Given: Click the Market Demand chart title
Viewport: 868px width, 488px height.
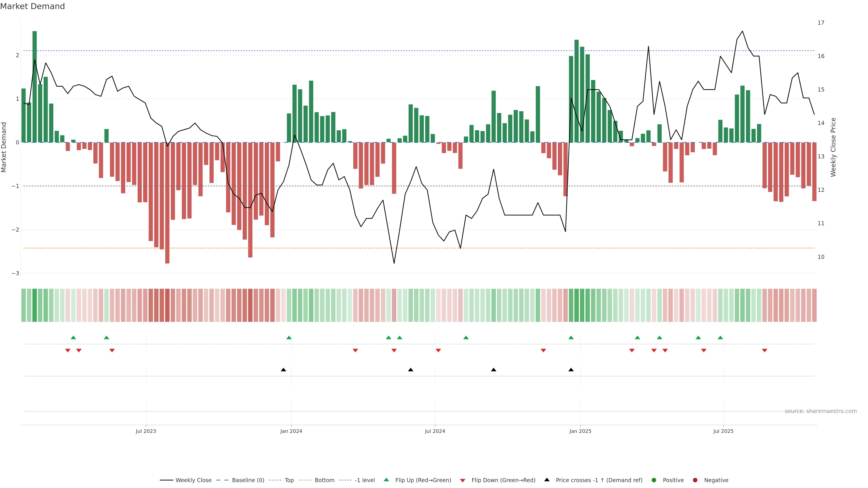Looking at the screenshot, I should click(x=32, y=6).
